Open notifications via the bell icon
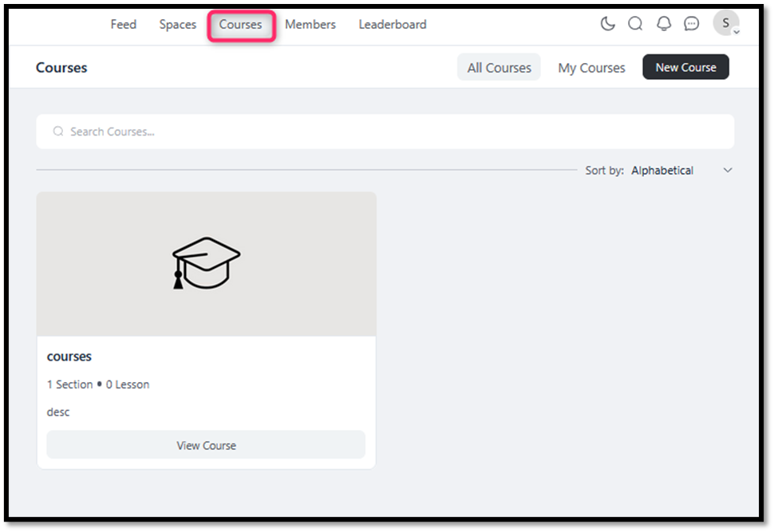This screenshot has width=774, height=532. [664, 24]
